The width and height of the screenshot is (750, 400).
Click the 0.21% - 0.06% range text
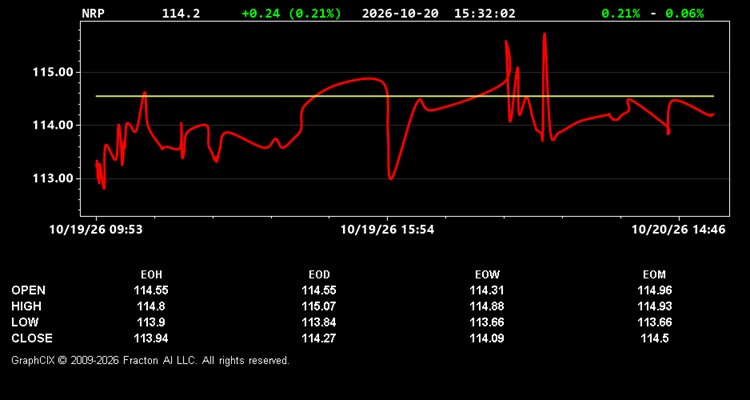pyautogui.click(x=652, y=13)
